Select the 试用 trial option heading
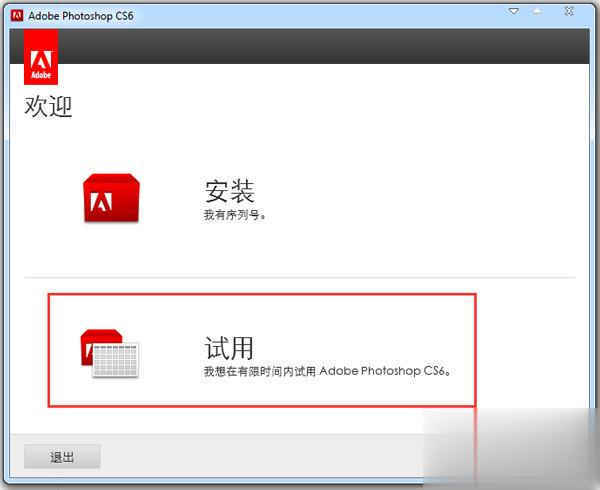Screen dimensions: 600x490 (x=229, y=348)
